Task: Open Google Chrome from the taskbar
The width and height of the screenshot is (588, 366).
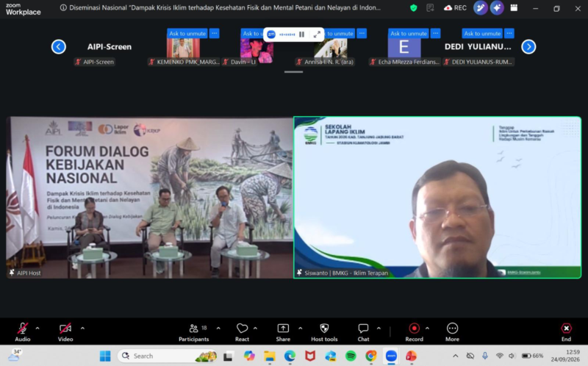Action: 371,356
